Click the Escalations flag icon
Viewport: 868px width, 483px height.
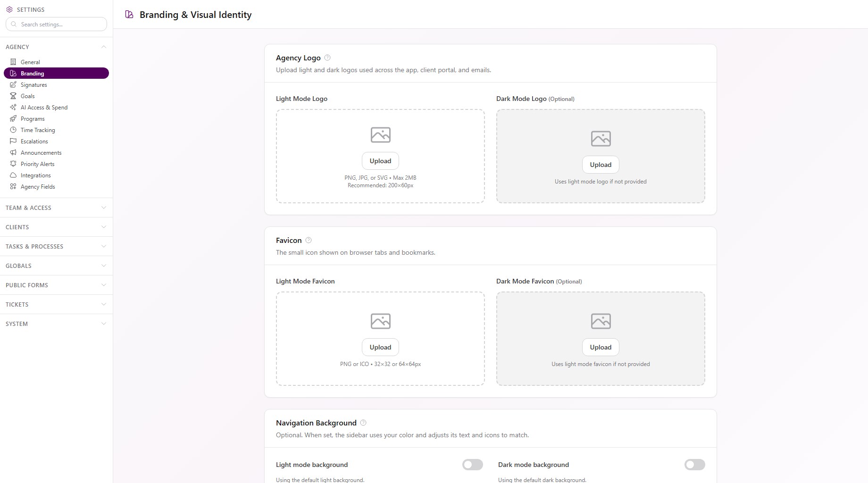point(13,141)
